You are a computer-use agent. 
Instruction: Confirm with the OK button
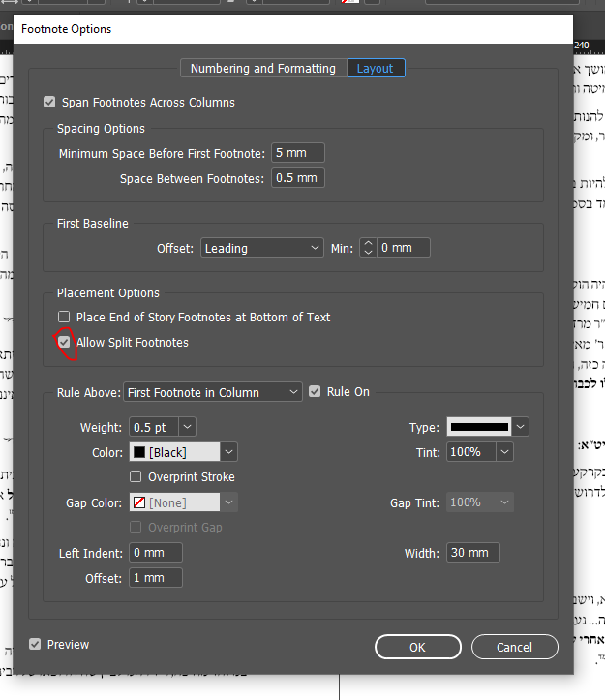point(418,647)
